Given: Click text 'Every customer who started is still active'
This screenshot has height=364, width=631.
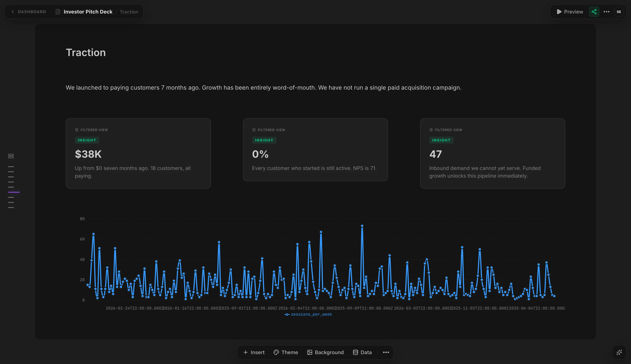Looking at the screenshot, I should [x=301, y=168].
